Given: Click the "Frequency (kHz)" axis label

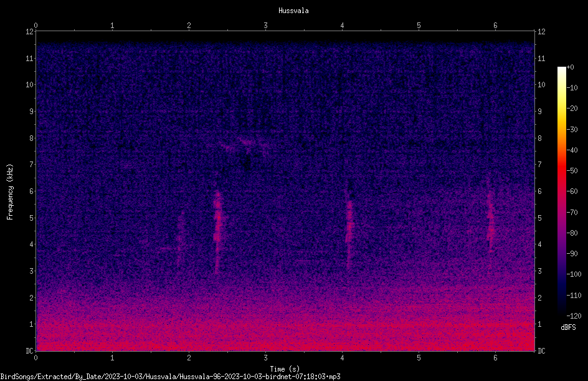Looking at the screenshot, I should pos(10,192).
